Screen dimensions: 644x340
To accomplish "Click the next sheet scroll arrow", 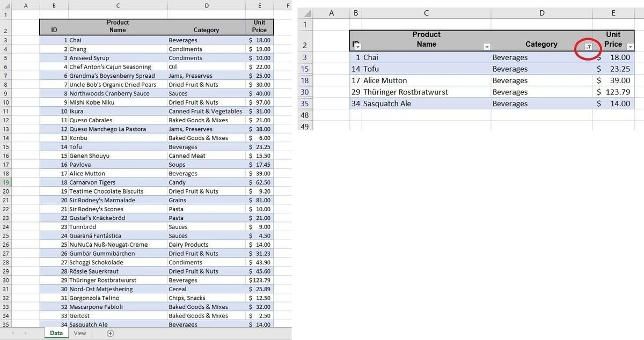I will 26,334.
